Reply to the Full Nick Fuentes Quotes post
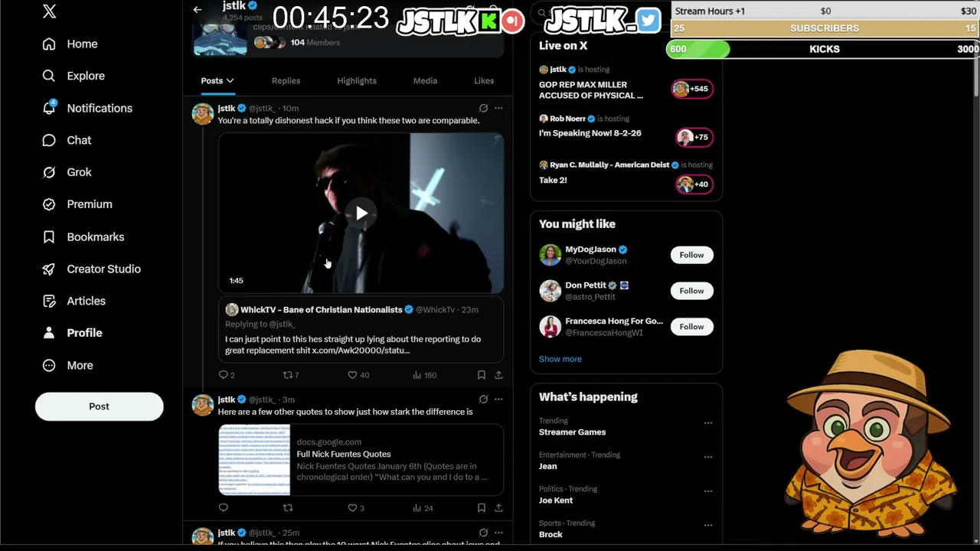Image resolution: width=980 pixels, height=551 pixels. pyautogui.click(x=224, y=507)
